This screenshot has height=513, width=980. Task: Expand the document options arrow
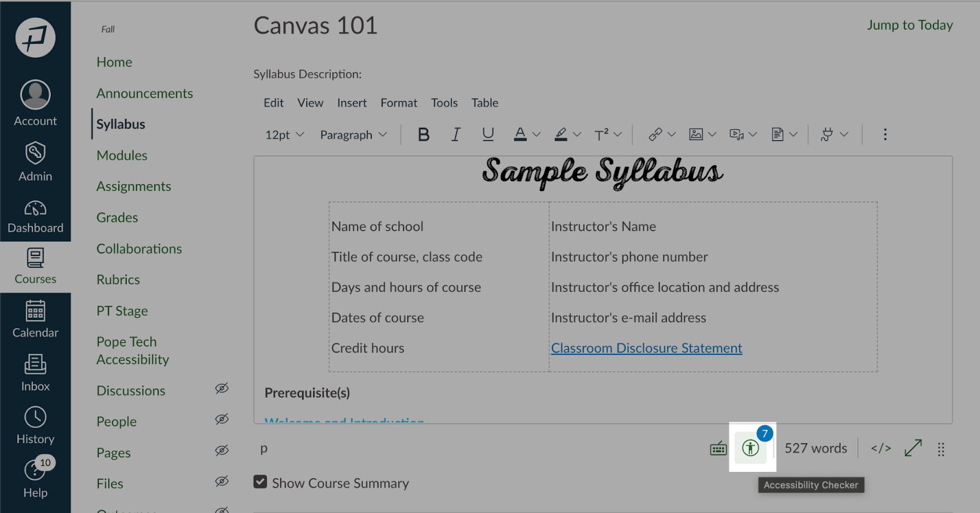coord(793,135)
